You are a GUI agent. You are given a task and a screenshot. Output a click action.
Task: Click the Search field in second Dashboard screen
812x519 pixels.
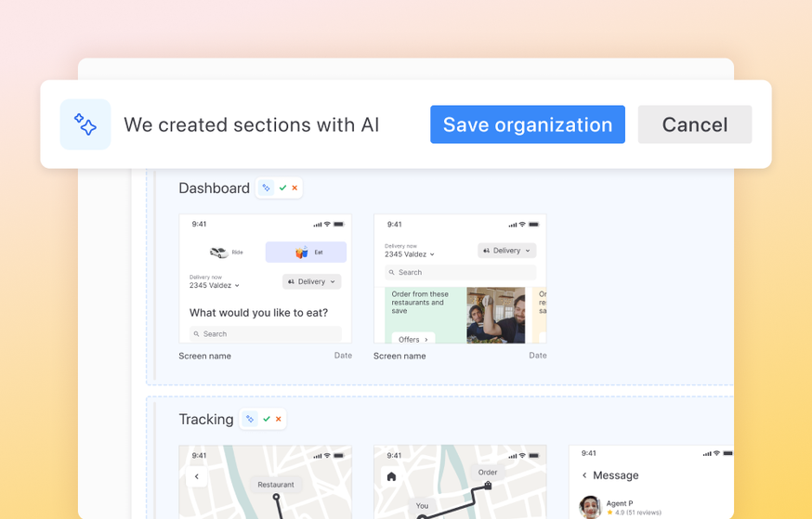click(x=461, y=272)
